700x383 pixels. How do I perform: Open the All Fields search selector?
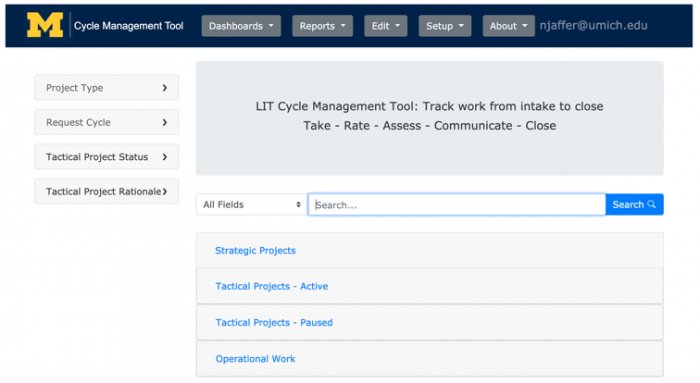[251, 204]
